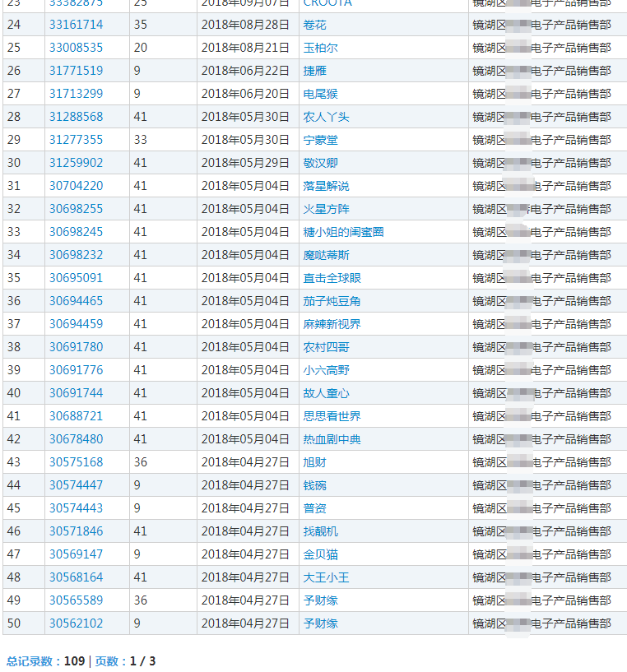The height and width of the screenshot is (672, 627).
Task: Click registration number 30569147
Action: (76, 554)
